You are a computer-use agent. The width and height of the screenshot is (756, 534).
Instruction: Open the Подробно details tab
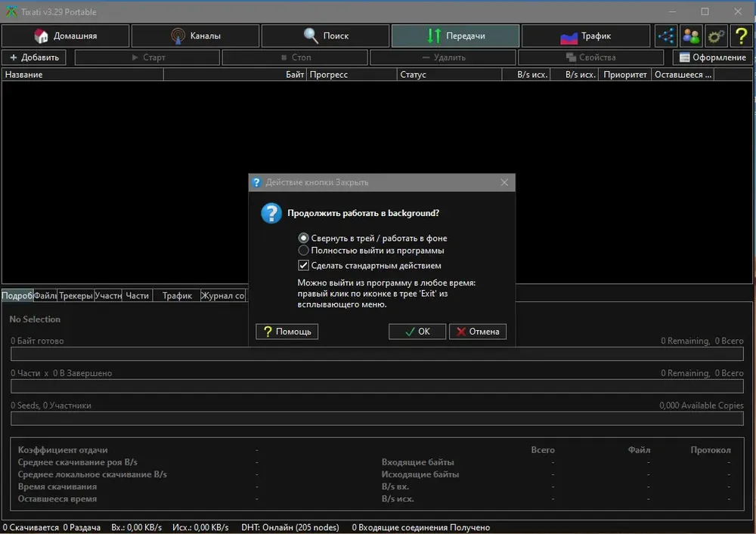click(x=17, y=295)
